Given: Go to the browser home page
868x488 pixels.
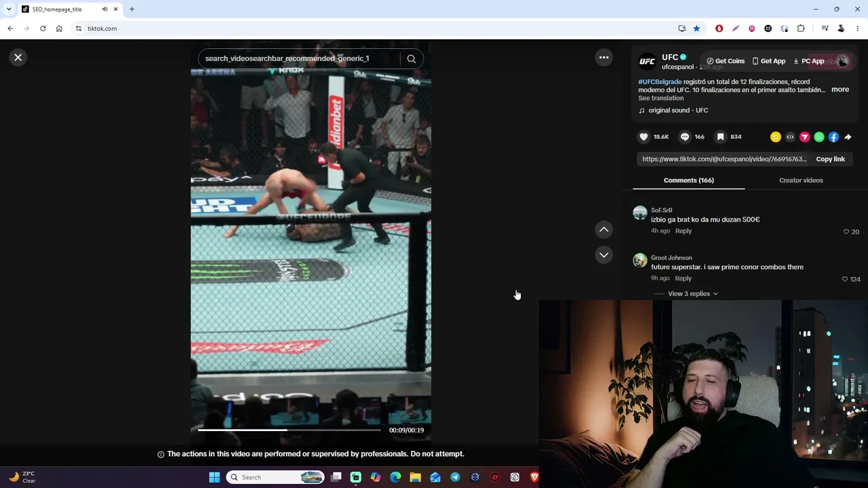Looking at the screenshot, I should tap(59, 28).
